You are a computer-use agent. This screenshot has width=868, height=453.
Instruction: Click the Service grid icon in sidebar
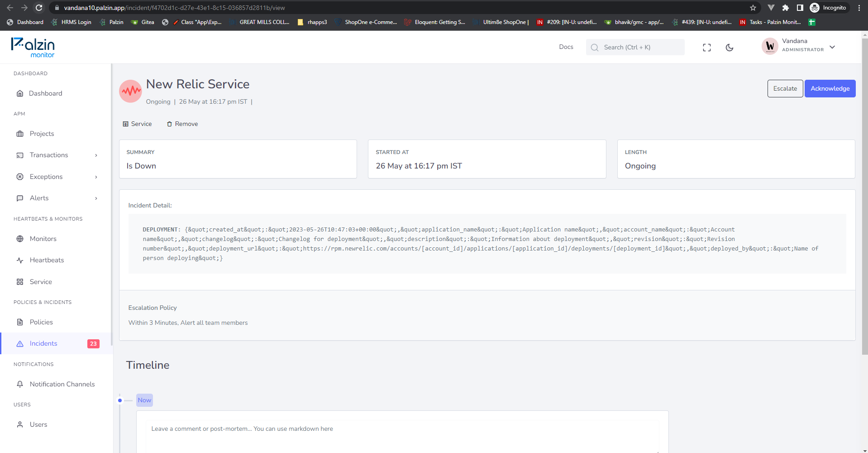click(20, 282)
